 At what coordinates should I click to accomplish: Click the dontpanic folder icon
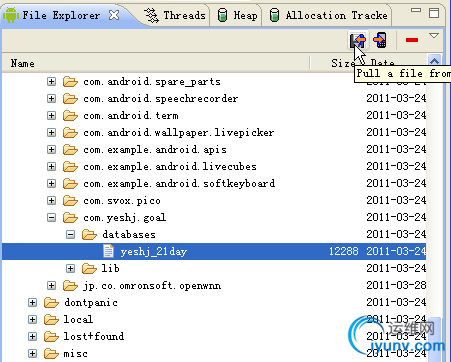(51, 303)
